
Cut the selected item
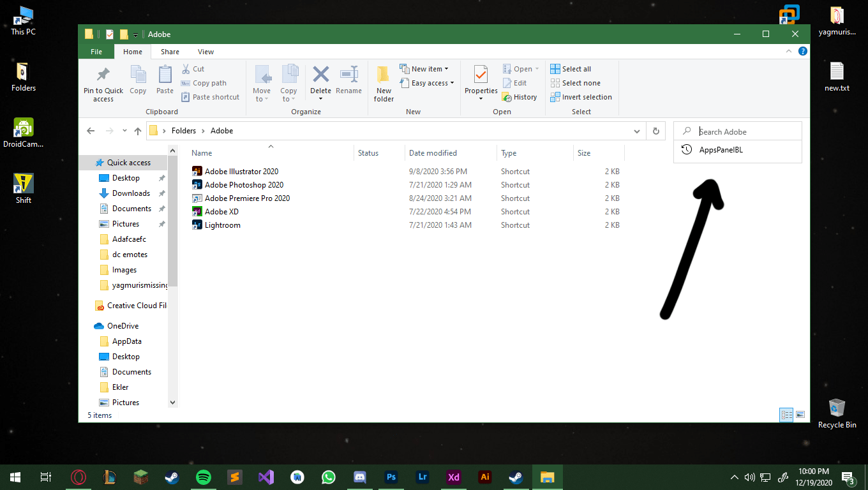(193, 69)
